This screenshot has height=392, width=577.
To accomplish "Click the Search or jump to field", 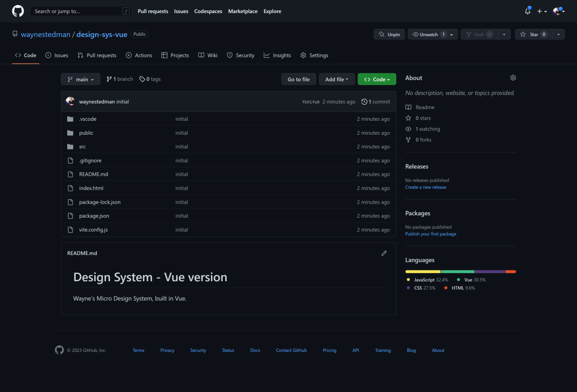I will click(77, 11).
